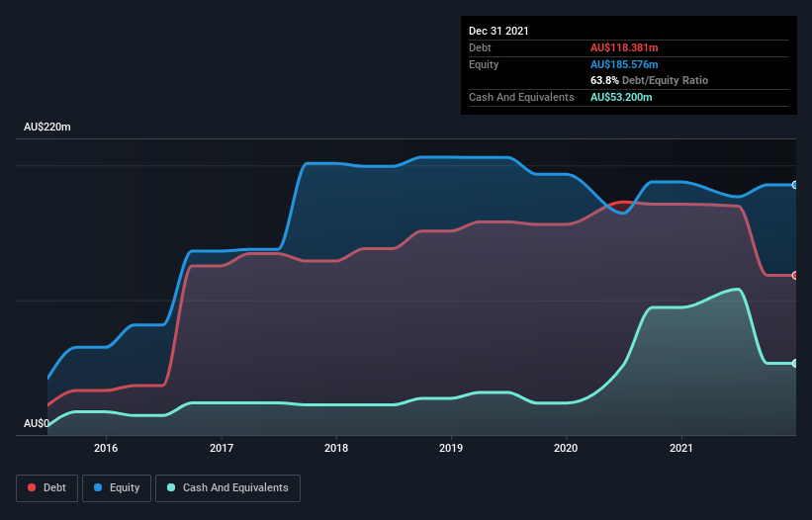
Task: Click the red Debt endpoint marker
Action: (795, 275)
